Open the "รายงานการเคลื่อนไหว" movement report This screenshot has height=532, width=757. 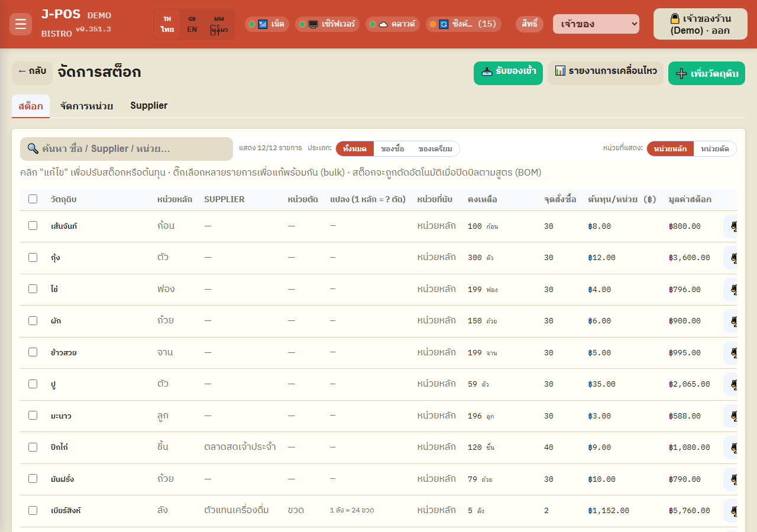coord(606,73)
